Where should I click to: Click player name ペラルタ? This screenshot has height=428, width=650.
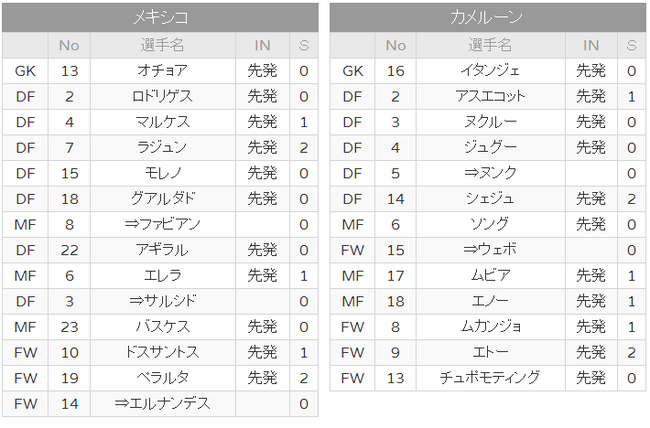162,378
